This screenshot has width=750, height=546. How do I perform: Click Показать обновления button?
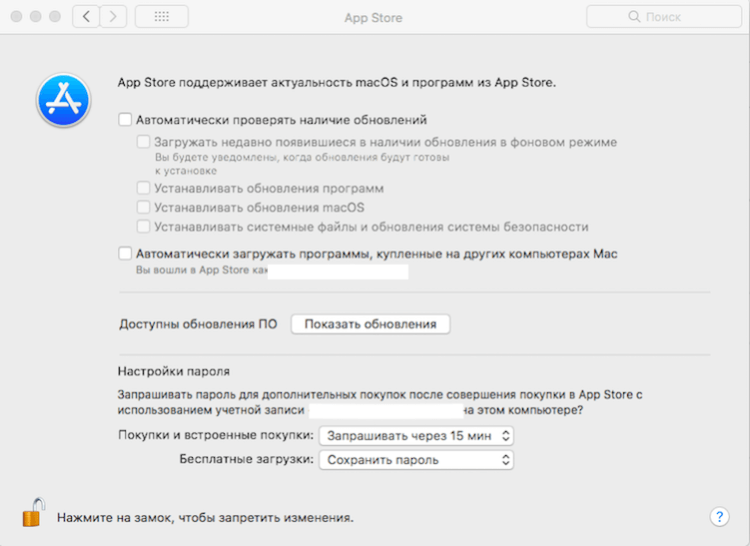(370, 324)
